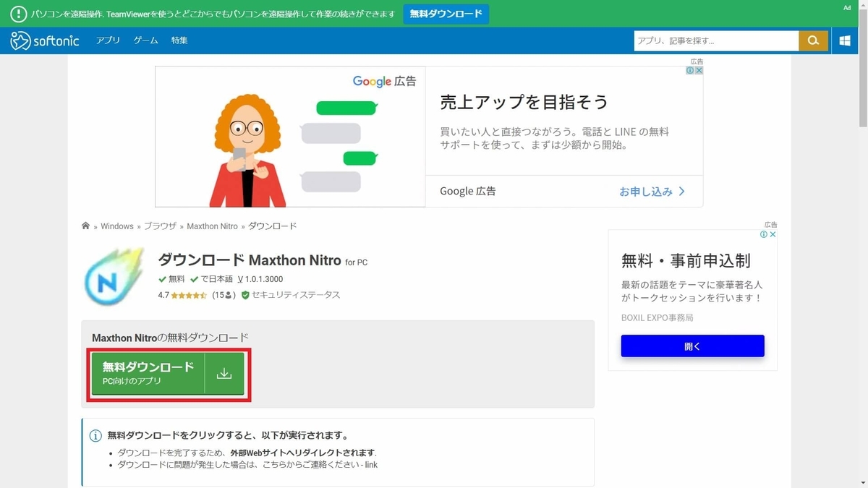Click the Softonic logo
The height and width of the screenshot is (488, 868).
(x=46, y=40)
